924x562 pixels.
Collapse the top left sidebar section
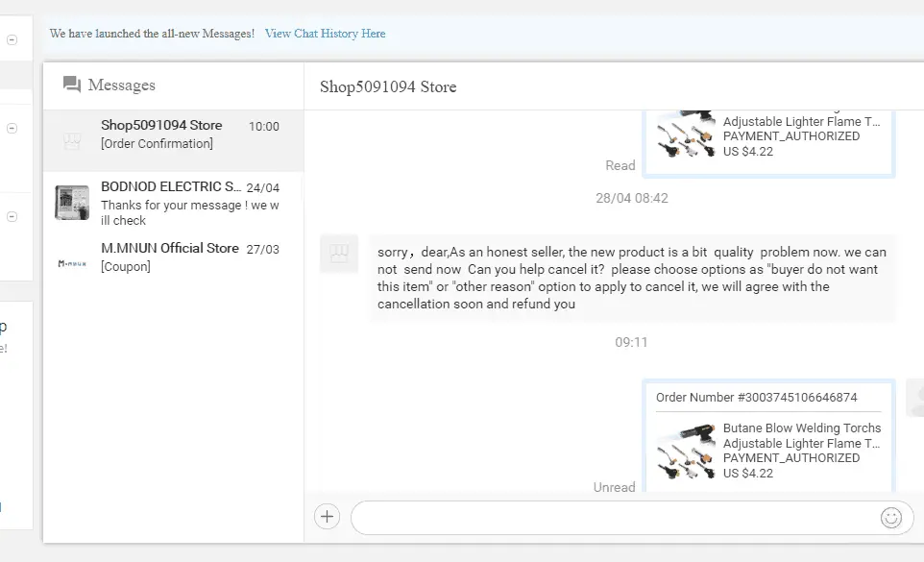point(12,40)
